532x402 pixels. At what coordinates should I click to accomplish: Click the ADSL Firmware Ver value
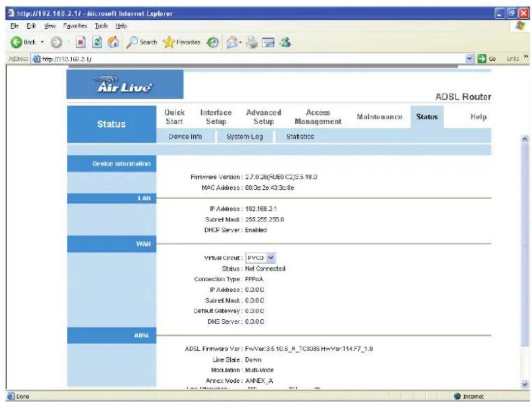tap(309, 348)
